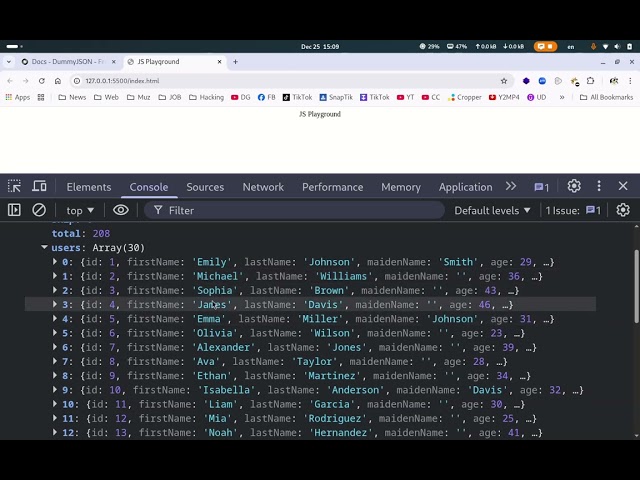The width and height of the screenshot is (640, 480).
Task: Expand user entry 9 Isabella Anderson
Action: click(55, 390)
